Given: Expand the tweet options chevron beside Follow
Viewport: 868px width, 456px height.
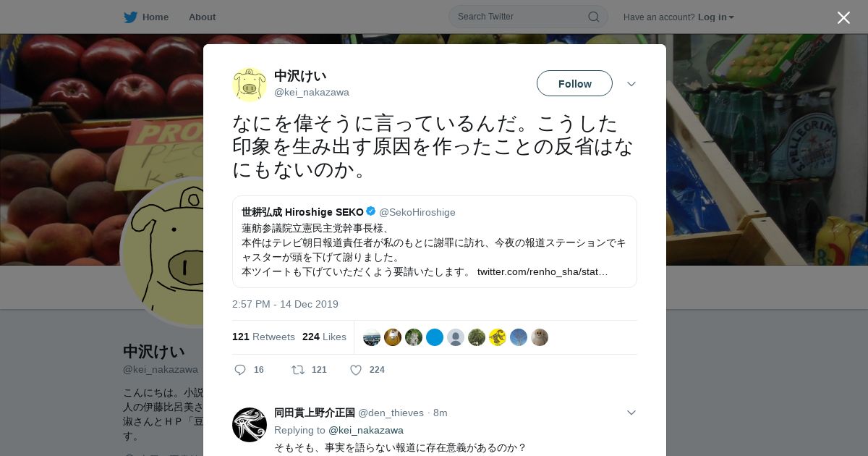Looking at the screenshot, I should pyautogui.click(x=631, y=84).
